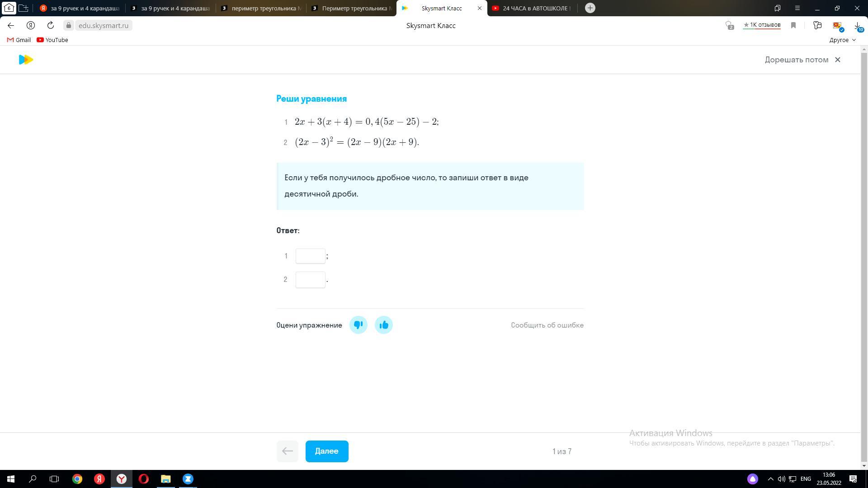Focus the answer field for equation 1
The height and width of the screenshot is (488, 868).
click(x=310, y=256)
